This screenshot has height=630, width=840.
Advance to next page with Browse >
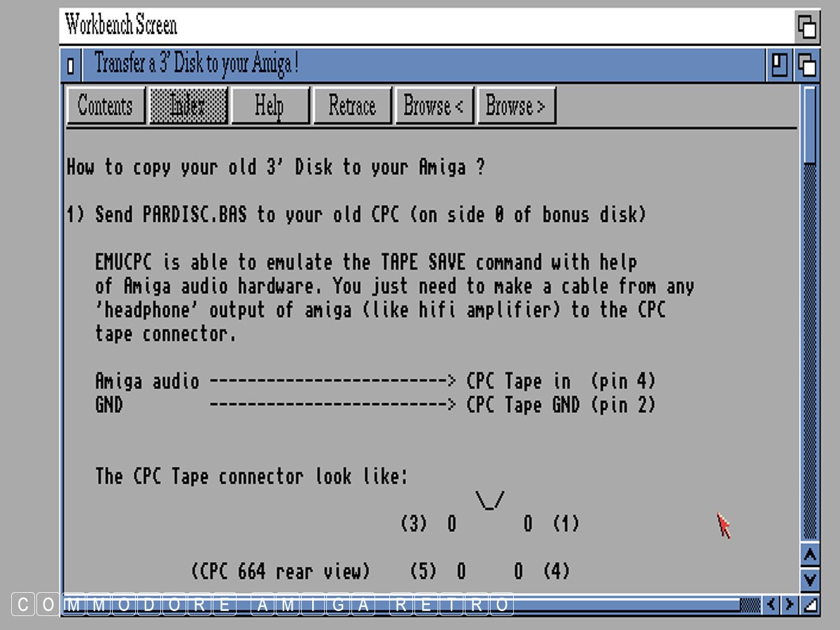tap(516, 106)
